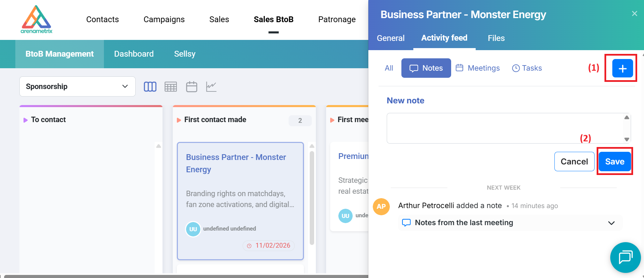Image resolution: width=644 pixels, height=278 pixels.
Task: Close the Business Partner side panel
Action: tap(634, 14)
